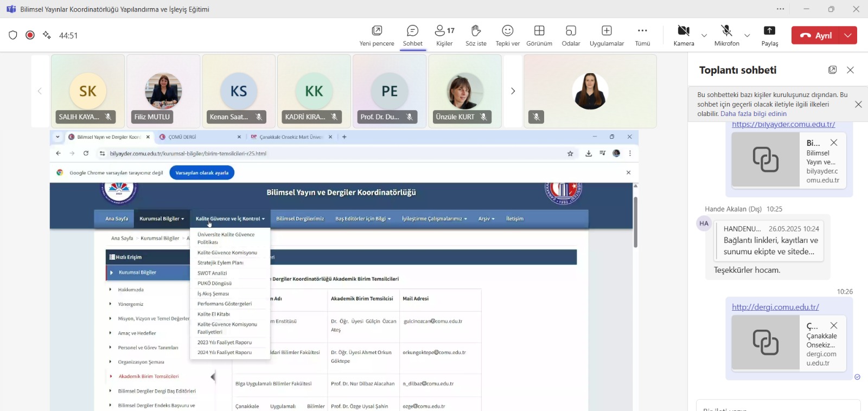Unmute the Mikrofon
Viewport: 868px width, 411px height.
pos(726,35)
